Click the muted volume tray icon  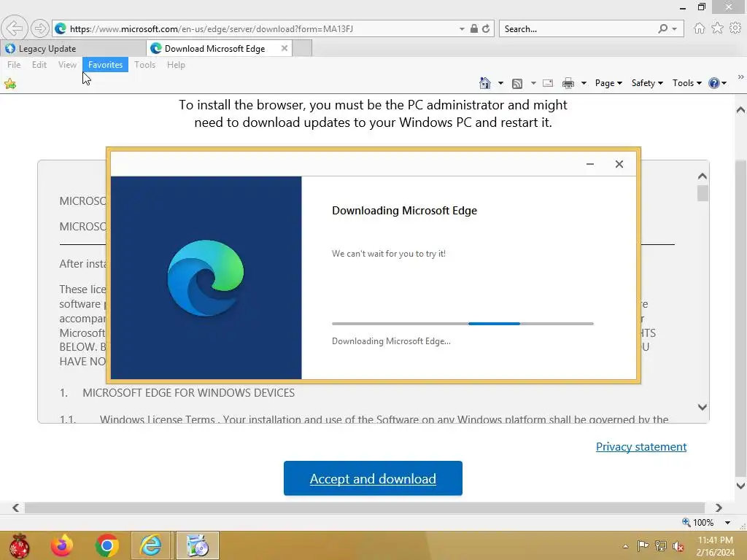(x=678, y=546)
